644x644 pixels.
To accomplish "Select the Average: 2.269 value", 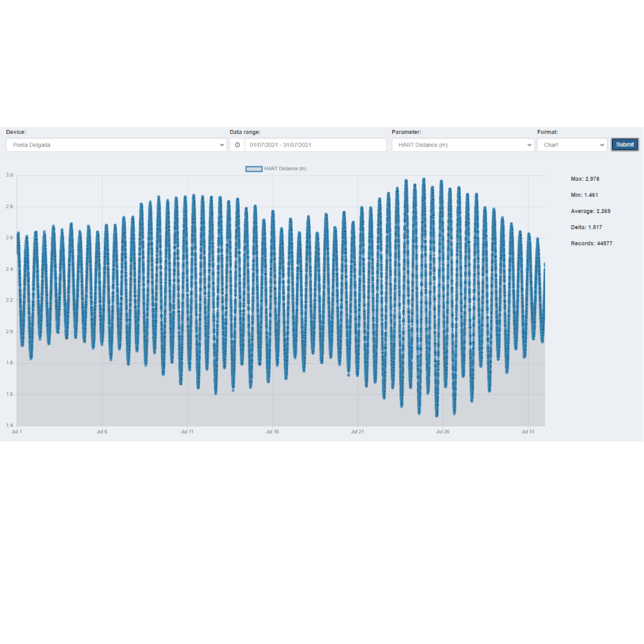I will tap(590, 211).
